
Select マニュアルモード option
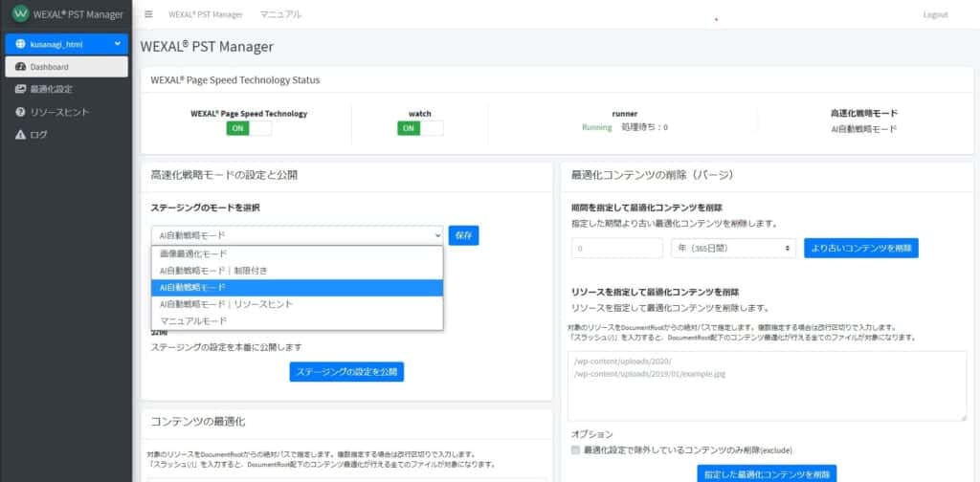coord(298,321)
